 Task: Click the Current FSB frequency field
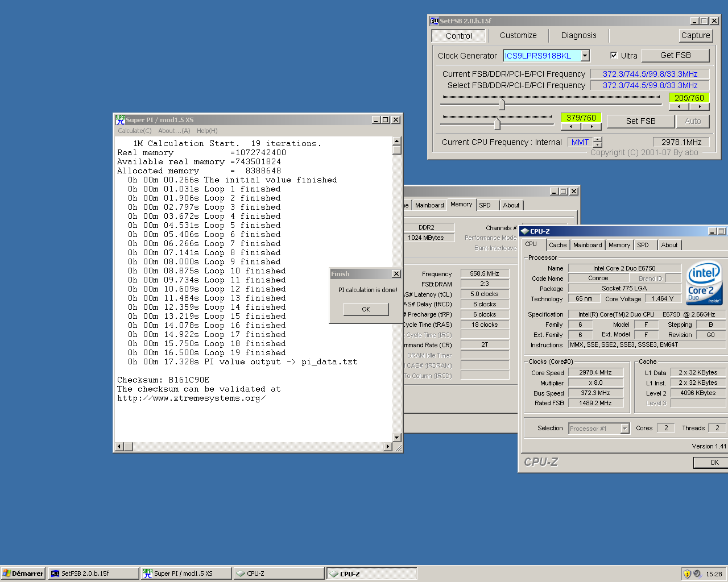click(x=650, y=74)
